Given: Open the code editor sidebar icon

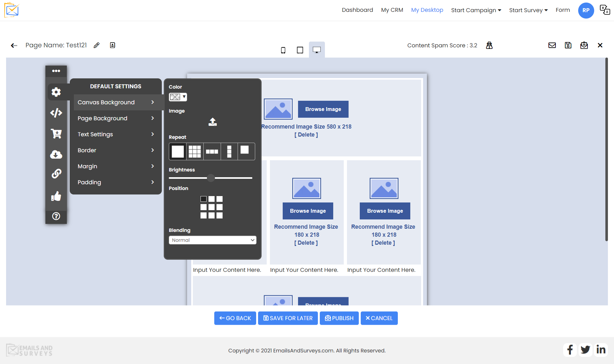Looking at the screenshot, I should 56,113.
